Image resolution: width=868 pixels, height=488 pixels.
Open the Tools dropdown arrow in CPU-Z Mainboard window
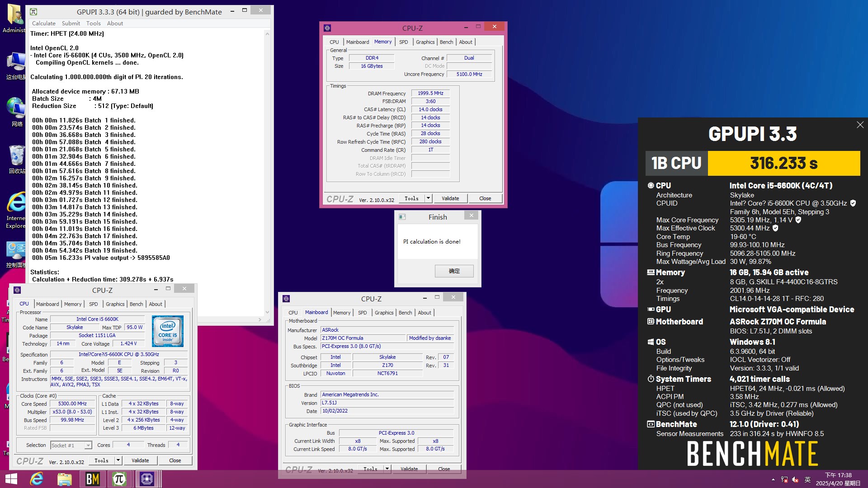coord(387,469)
